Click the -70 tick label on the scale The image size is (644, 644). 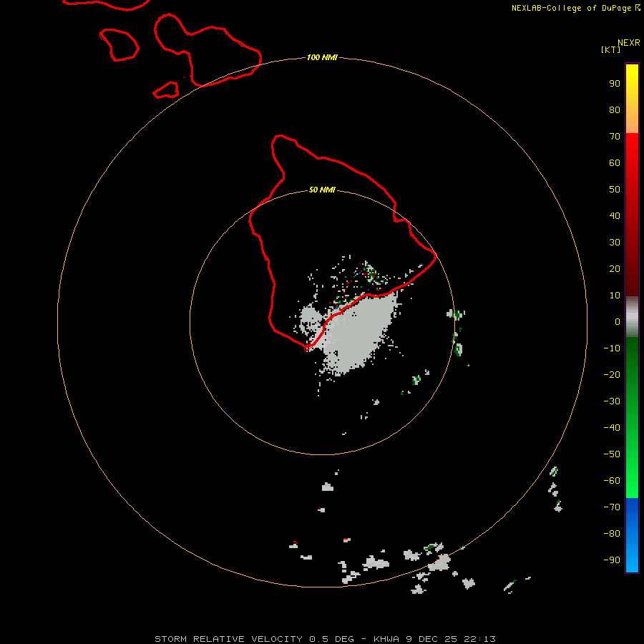612,507
